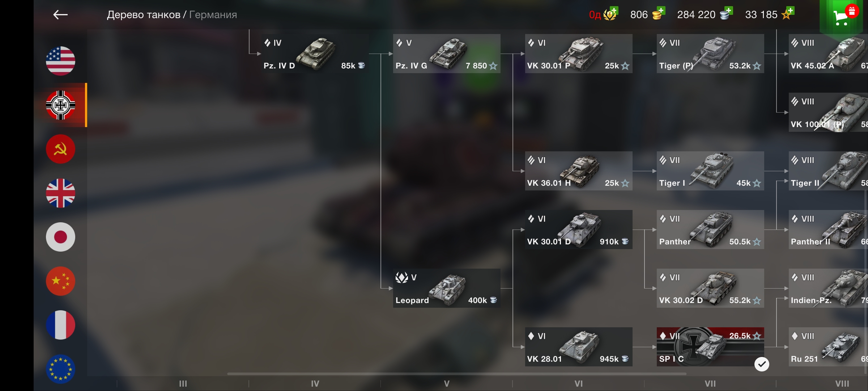The height and width of the screenshot is (391, 868).
Task: Open the France flag tech tree
Action: click(60, 325)
